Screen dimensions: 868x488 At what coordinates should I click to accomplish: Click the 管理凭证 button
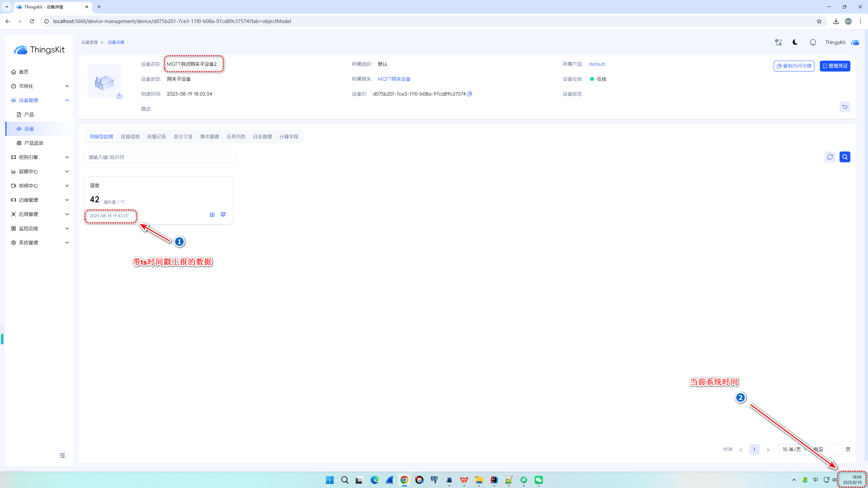click(835, 66)
